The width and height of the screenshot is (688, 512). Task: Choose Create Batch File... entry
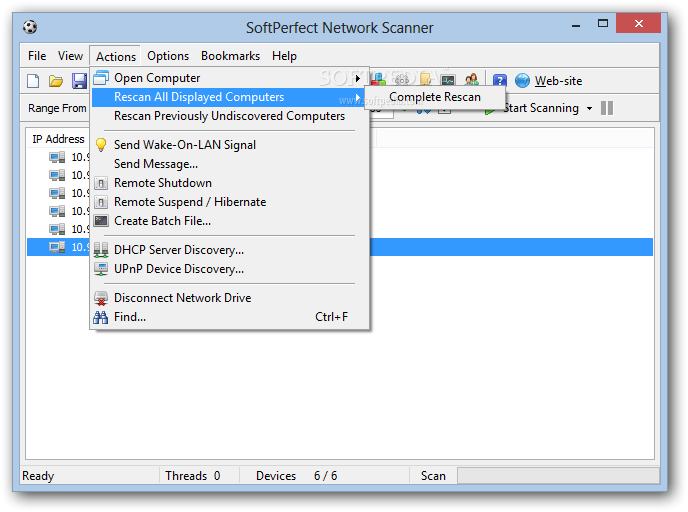(x=229, y=221)
